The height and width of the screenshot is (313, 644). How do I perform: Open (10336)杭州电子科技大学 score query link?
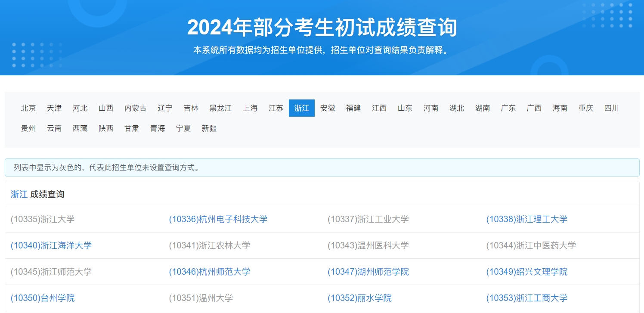[x=218, y=219]
